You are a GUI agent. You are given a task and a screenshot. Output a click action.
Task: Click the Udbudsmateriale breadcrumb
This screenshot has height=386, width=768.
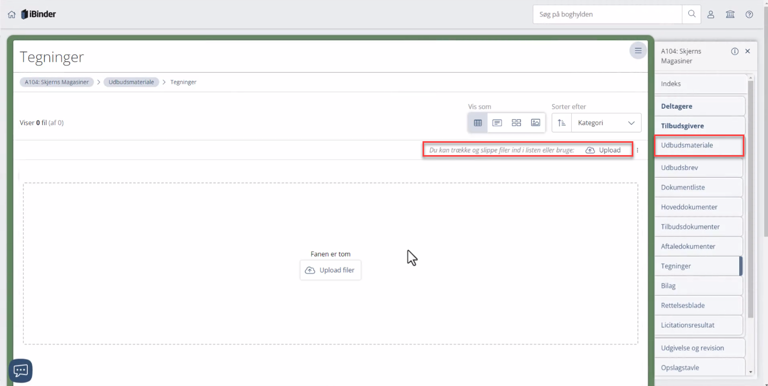(x=131, y=82)
